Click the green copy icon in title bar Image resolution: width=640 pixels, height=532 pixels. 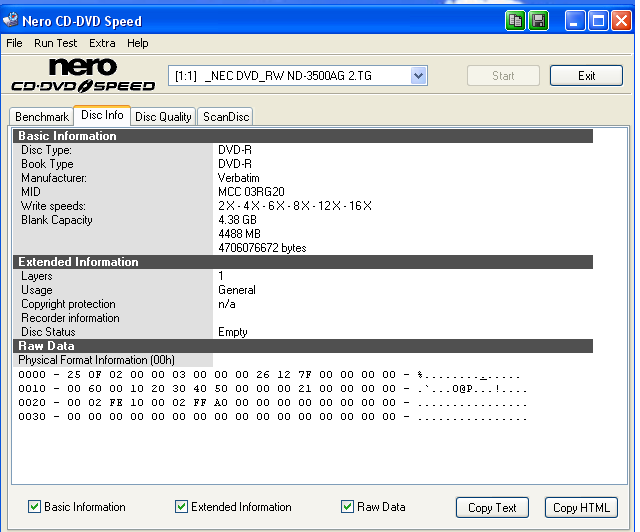click(515, 20)
